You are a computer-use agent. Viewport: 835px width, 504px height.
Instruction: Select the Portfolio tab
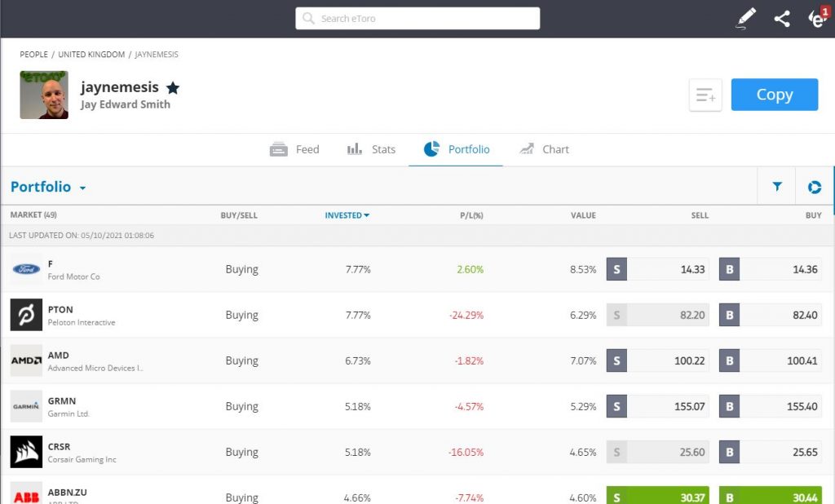tap(456, 150)
